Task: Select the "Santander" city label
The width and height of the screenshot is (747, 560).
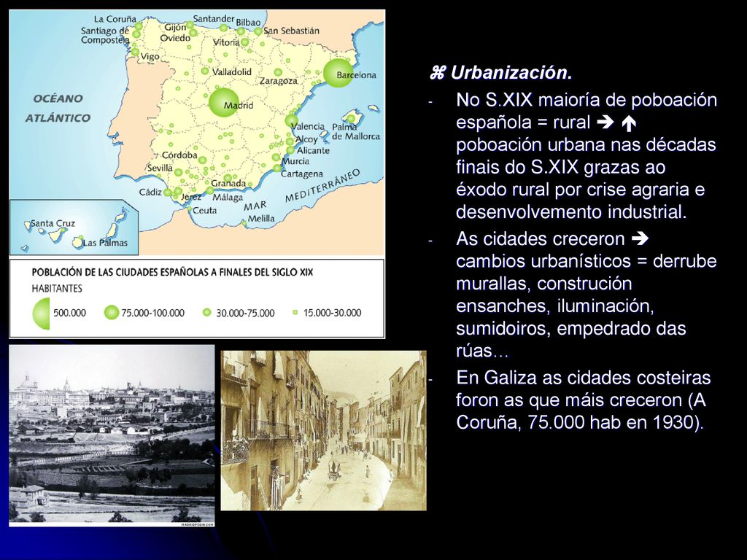Action: pyautogui.click(x=214, y=18)
